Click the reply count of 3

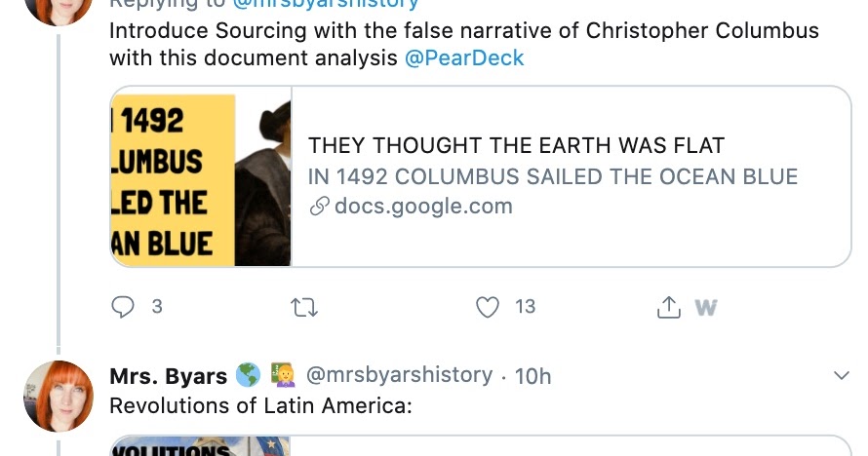[x=157, y=307]
